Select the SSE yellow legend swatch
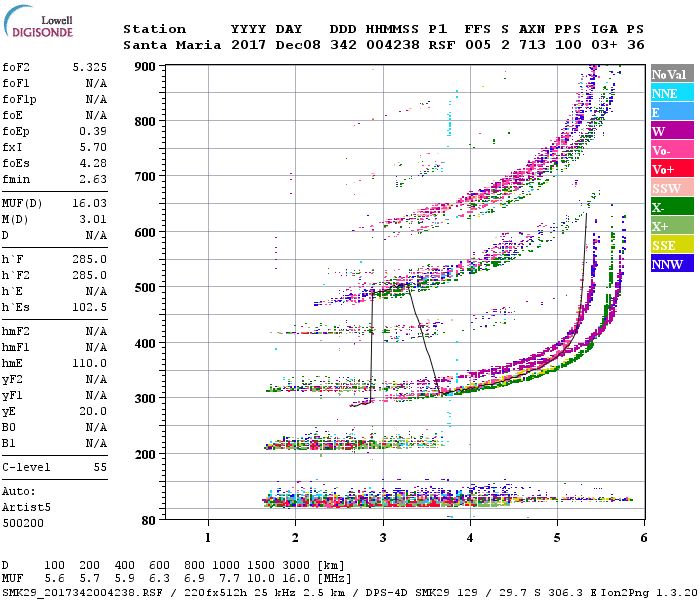Image resolution: width=700 pixels, height=600 pixels. (672, 245)
